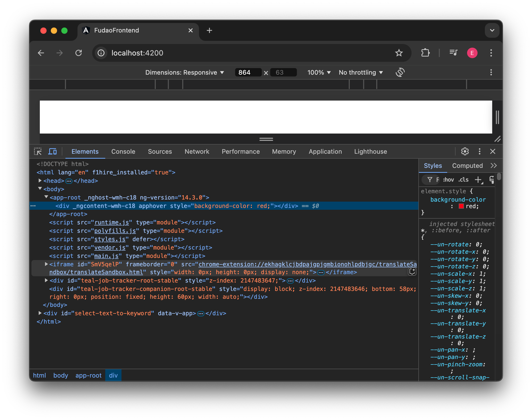This screenshot has height=420, width=532.
Task: Open the No throttling dropdown
Action: coord(361,72)
